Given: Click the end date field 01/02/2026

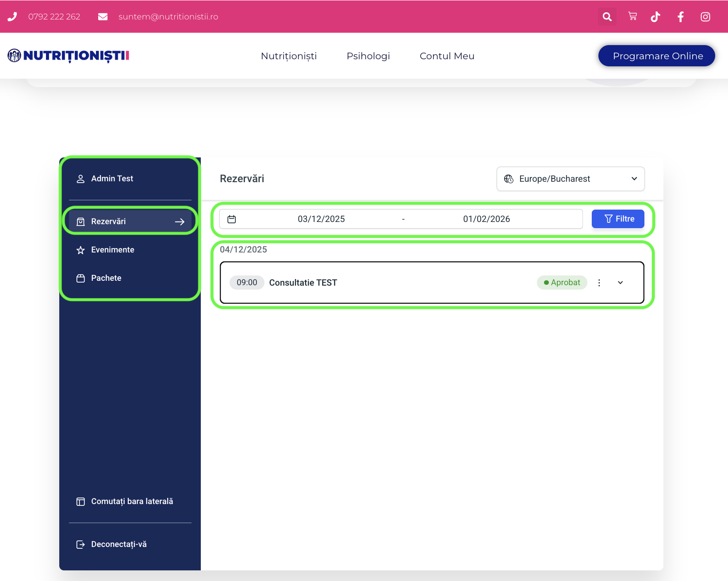Looking at the screenshot, I should pyautogui.click(x=486, y=219).
